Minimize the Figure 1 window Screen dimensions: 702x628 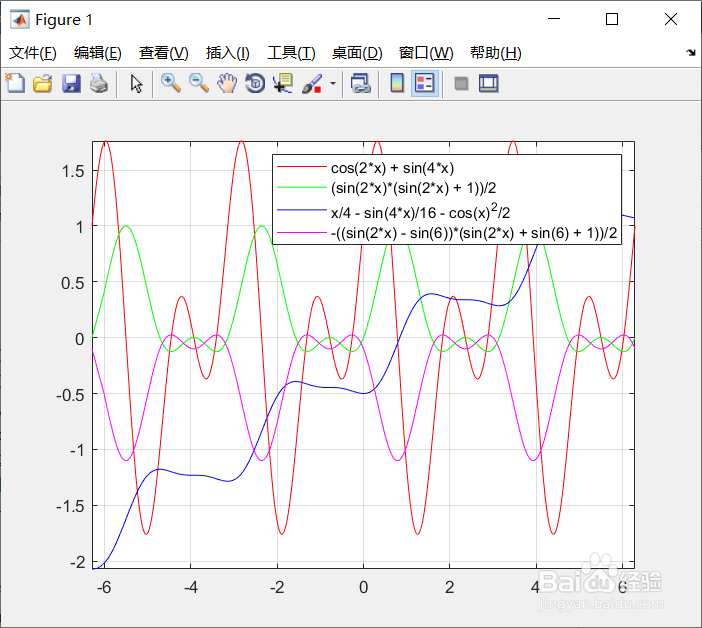click(554, 19)
